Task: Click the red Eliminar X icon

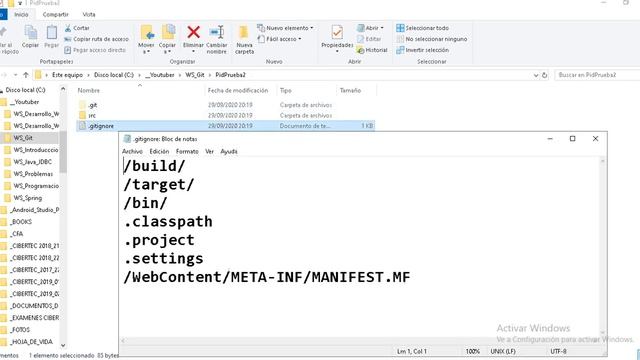Action: tap(193, 32)
